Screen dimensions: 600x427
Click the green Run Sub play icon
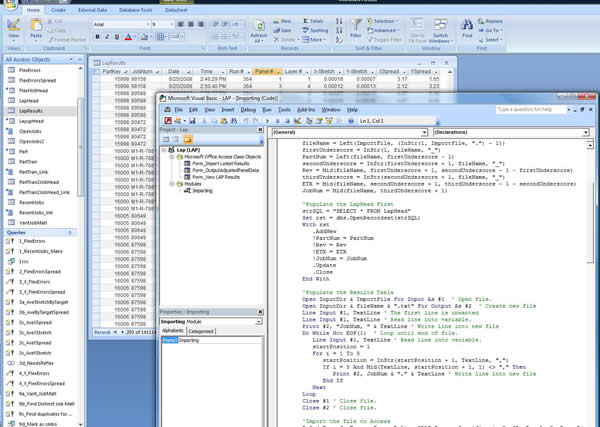coord(268,121)
